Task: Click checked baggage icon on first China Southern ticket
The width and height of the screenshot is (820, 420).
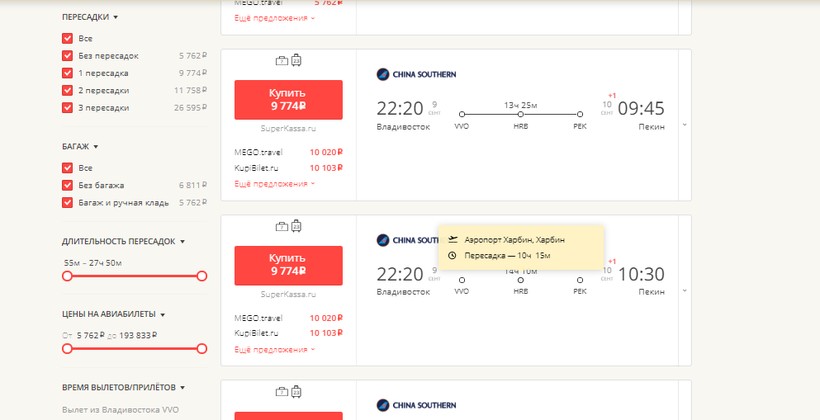Action: (x=296, y=61)
